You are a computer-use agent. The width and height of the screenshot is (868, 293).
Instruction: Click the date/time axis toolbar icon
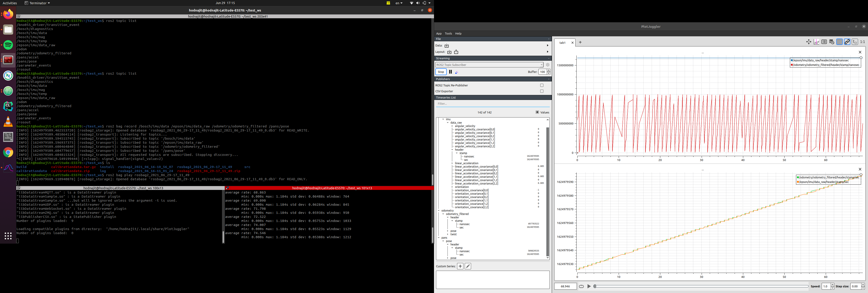[832, 42]
